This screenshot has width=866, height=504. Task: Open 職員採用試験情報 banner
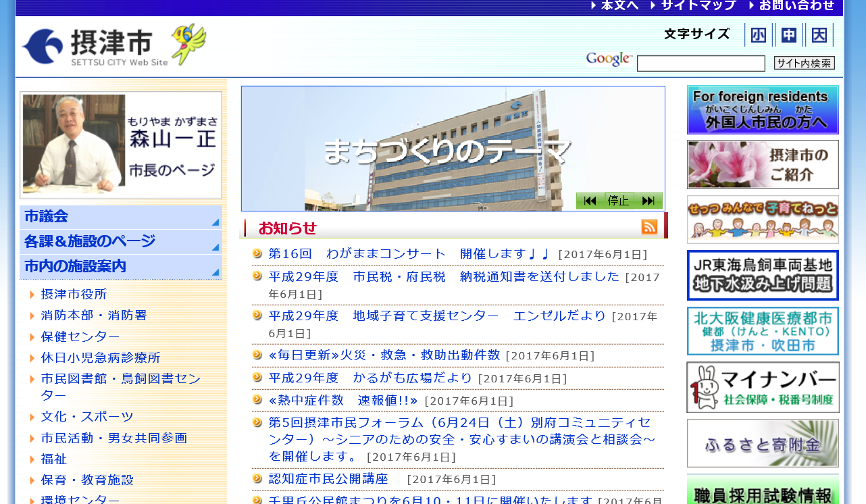pos(763,489)
